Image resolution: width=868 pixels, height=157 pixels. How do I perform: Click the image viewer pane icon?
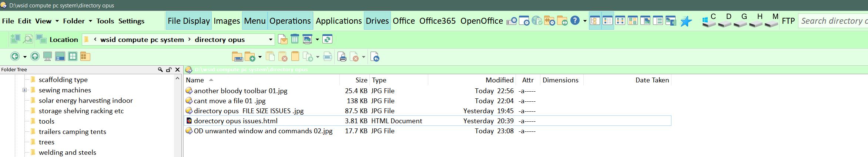point(645,21)
